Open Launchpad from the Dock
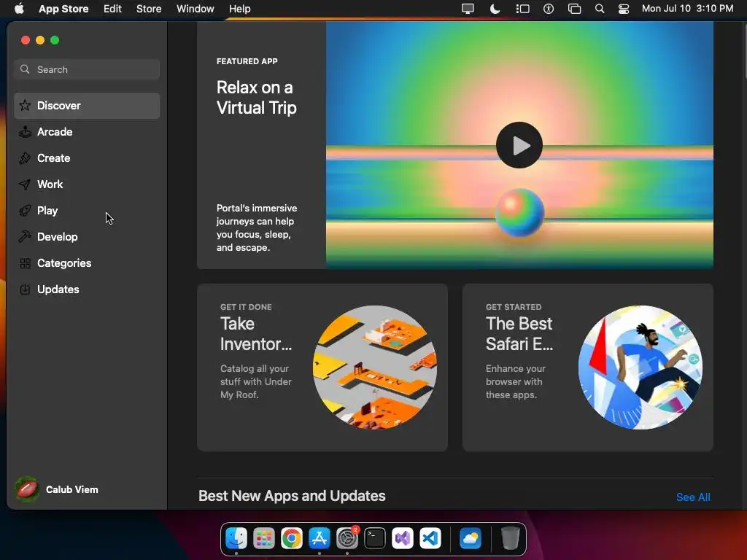 (264, 538)
